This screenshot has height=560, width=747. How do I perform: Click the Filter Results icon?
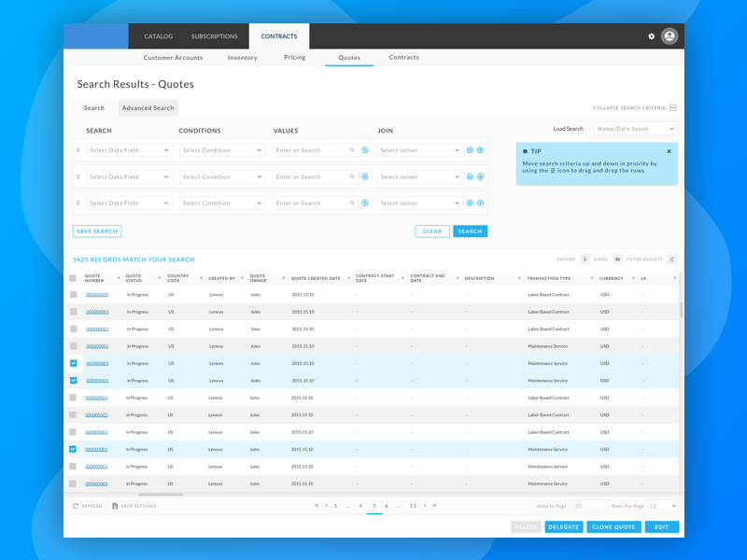(670, 259)
